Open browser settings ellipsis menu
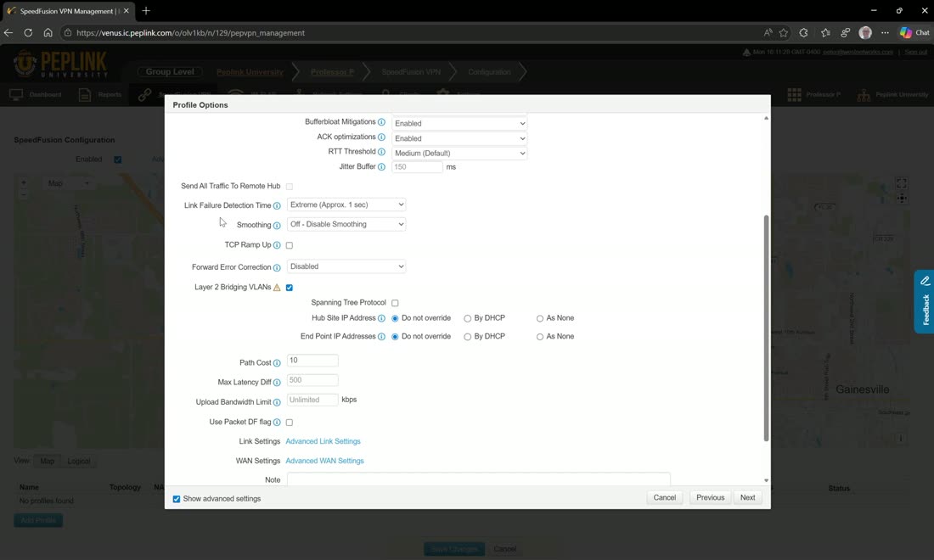 [885, 33]
